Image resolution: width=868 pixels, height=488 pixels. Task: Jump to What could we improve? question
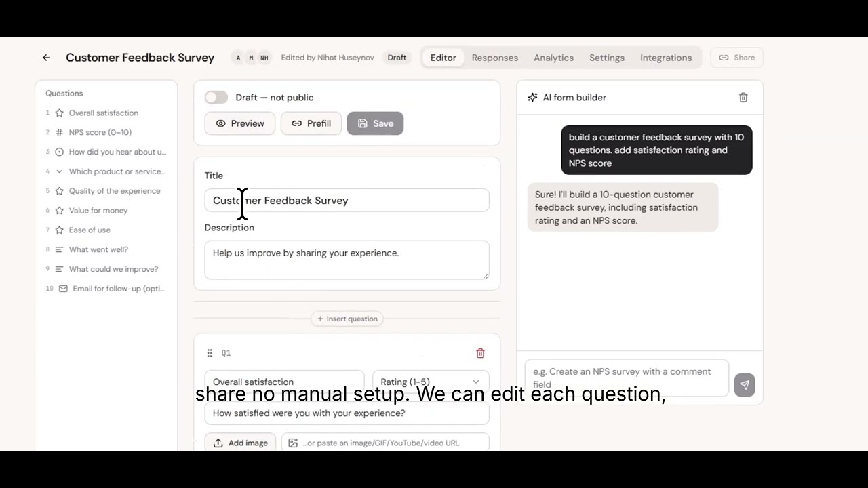[106, 269]
